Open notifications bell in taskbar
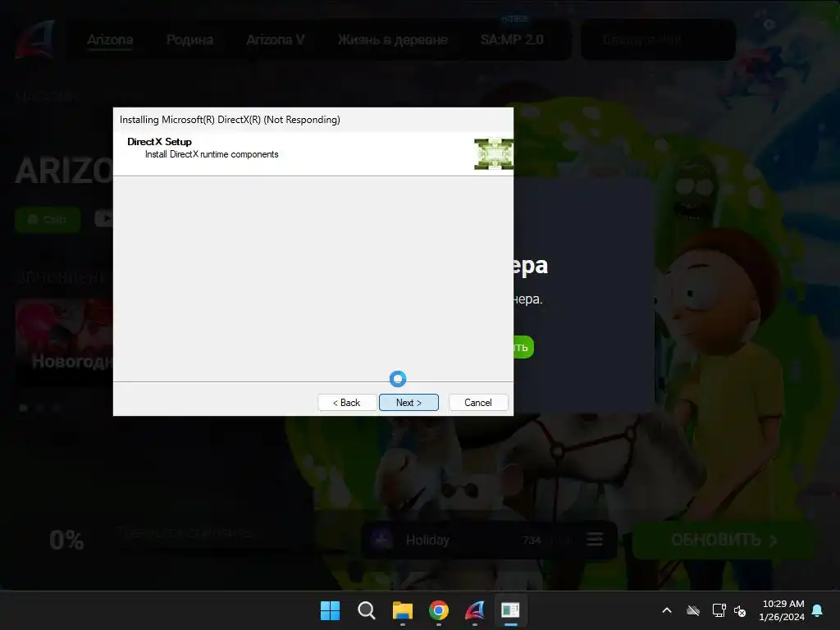Viewport: 840px width, 630px height. [818, 610]
